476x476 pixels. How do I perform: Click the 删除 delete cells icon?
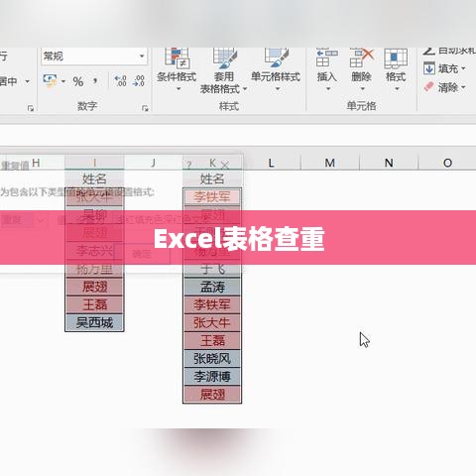361,58
